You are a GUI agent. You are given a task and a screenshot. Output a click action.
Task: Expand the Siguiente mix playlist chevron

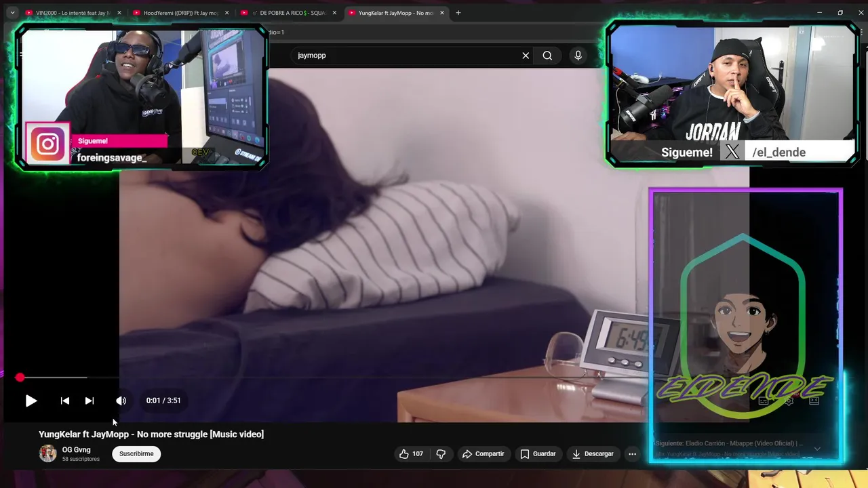click(817, 449)
